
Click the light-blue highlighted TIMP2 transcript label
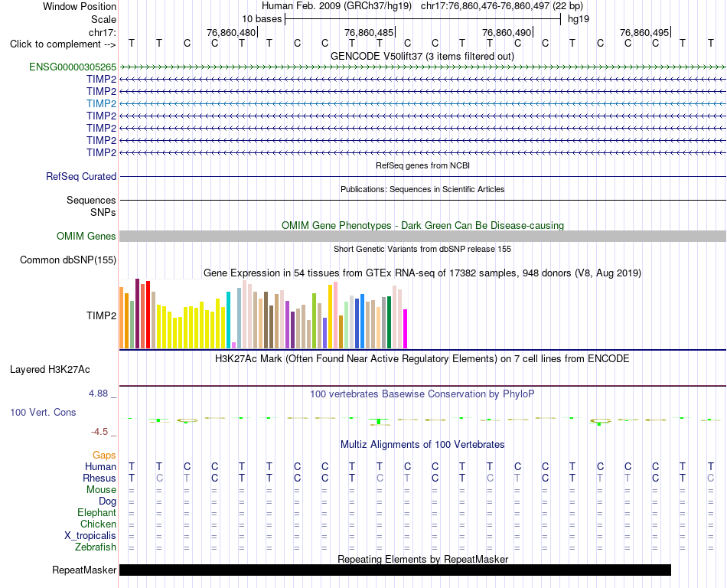pyautogui.click(x=102, y=104)
